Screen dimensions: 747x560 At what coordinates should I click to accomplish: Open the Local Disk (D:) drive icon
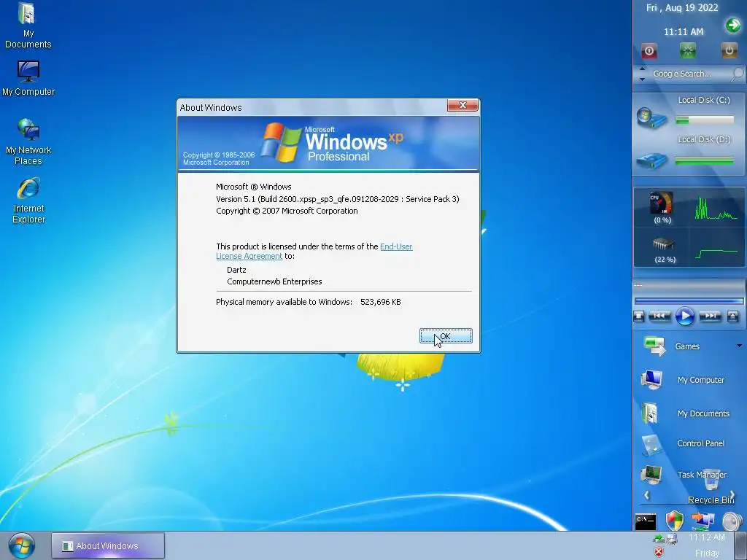click(651, 160)
